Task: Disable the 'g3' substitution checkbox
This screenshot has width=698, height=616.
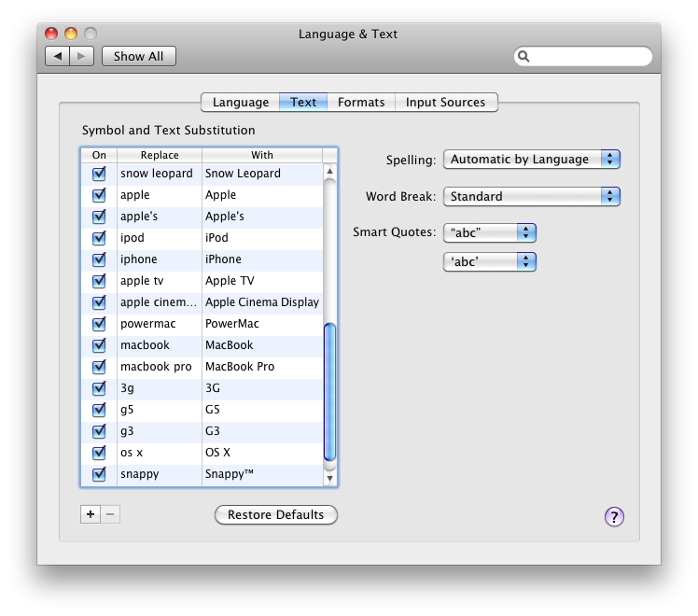Action: pos(99,431)
